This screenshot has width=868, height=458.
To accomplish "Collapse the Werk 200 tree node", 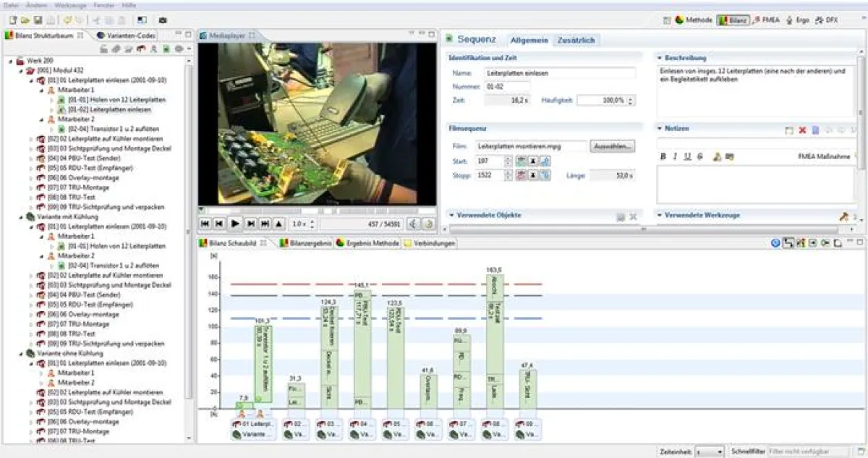I will coord(10,61).
